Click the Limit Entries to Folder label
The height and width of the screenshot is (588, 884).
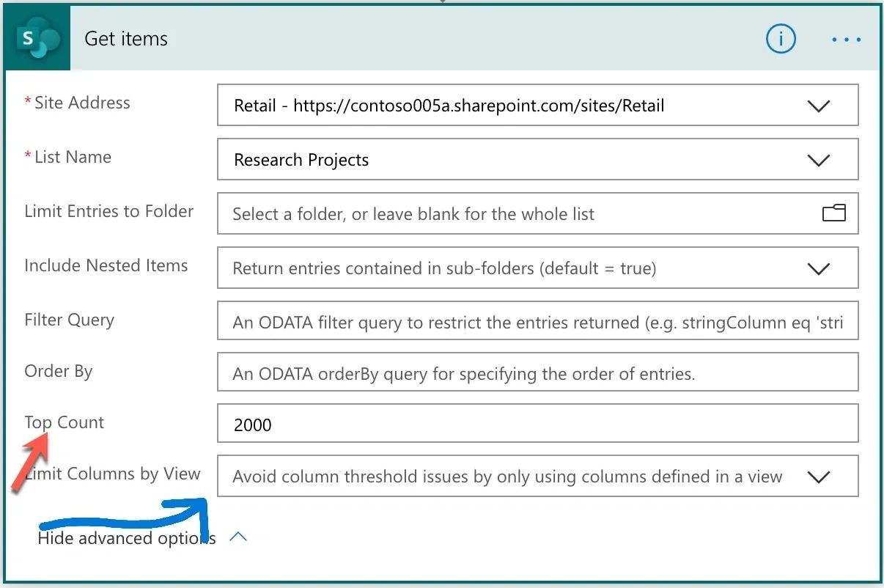tap(109, 211)
